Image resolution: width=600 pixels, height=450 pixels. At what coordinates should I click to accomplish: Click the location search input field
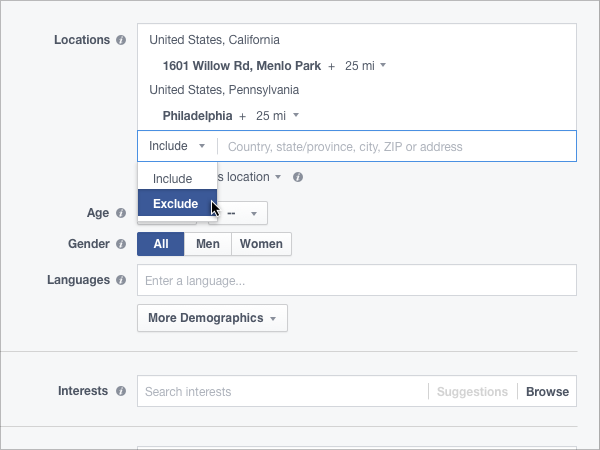pos(395,146)
